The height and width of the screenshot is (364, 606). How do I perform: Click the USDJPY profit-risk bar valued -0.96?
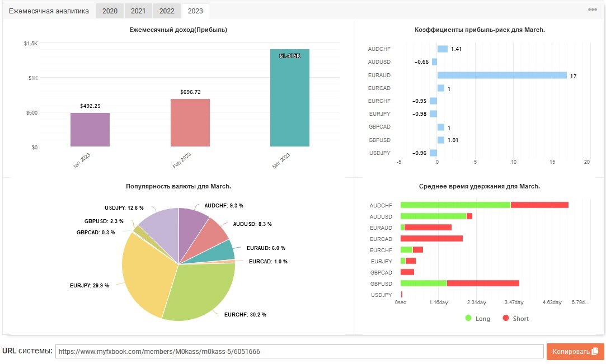pos(433,153)
